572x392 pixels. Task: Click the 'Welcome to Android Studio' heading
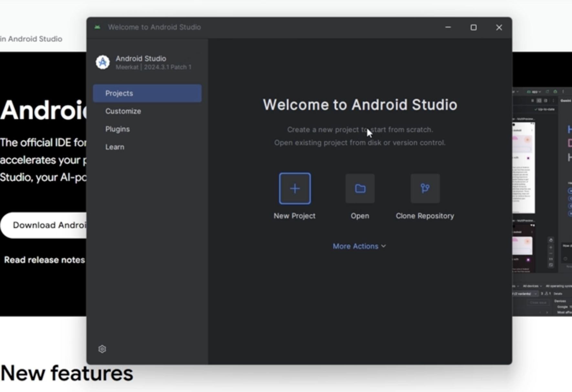click(360, 105)
